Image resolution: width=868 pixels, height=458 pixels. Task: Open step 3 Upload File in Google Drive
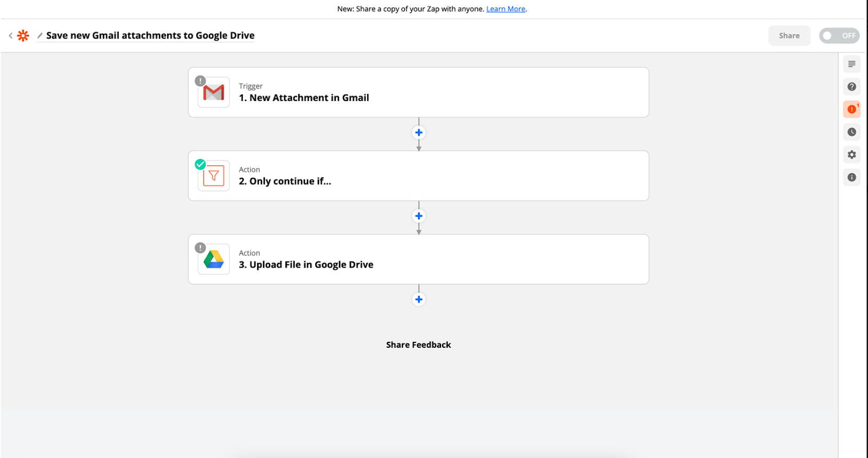tap(418, 259)
